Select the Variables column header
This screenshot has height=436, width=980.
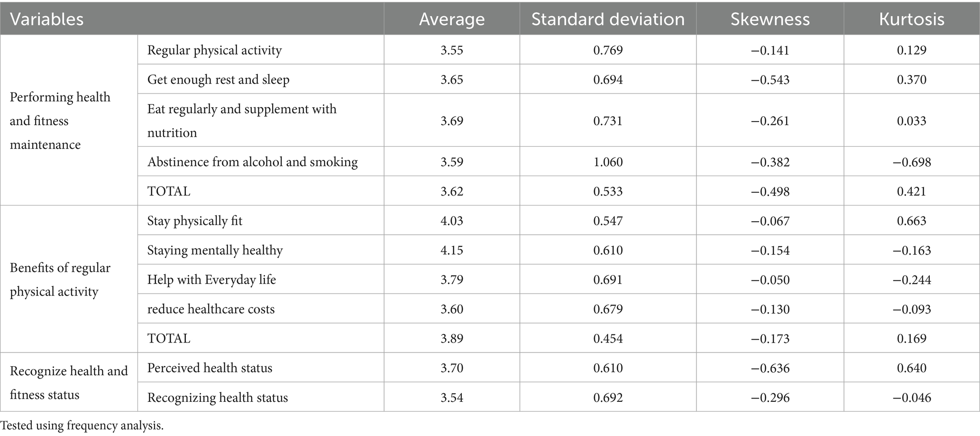(192, 18)
